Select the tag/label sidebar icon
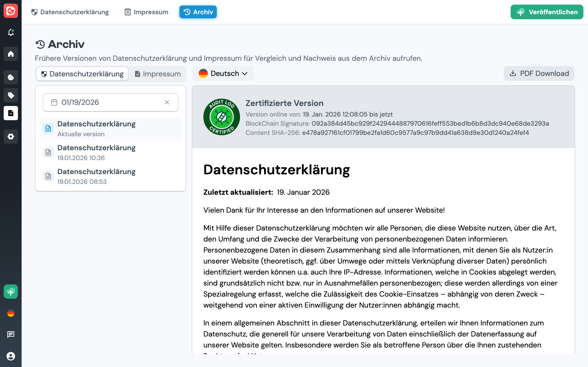588x367 pixels. [11, 95]
